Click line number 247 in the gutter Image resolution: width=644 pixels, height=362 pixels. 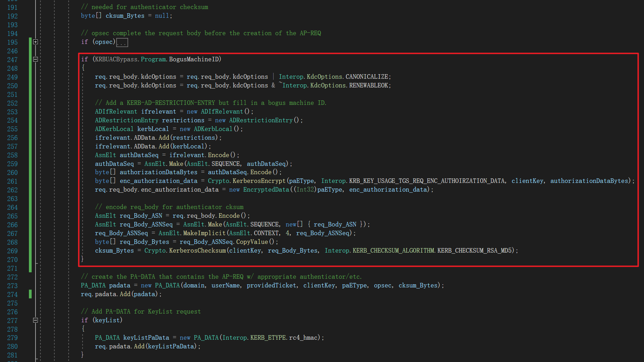(12, 60)
